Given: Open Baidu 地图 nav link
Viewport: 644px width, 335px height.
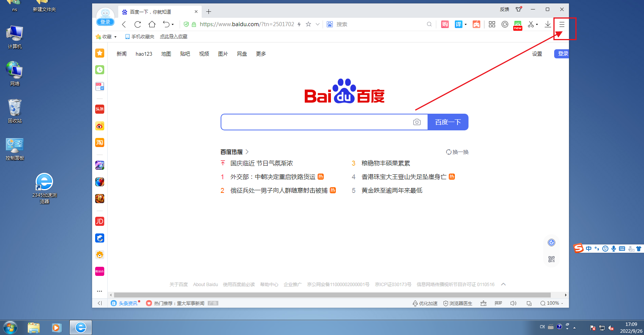Looking at the screenshot, I should point(166,54).
